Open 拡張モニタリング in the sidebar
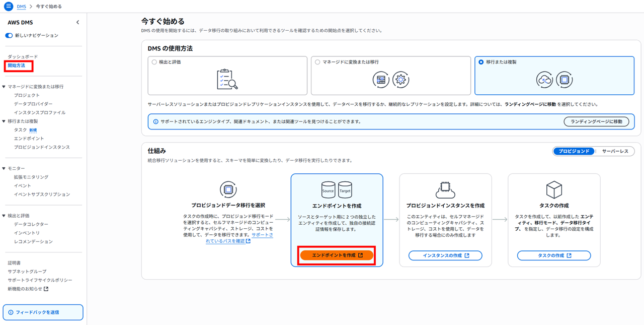Viewport: 644px width, 325px height. click(31, 177)
